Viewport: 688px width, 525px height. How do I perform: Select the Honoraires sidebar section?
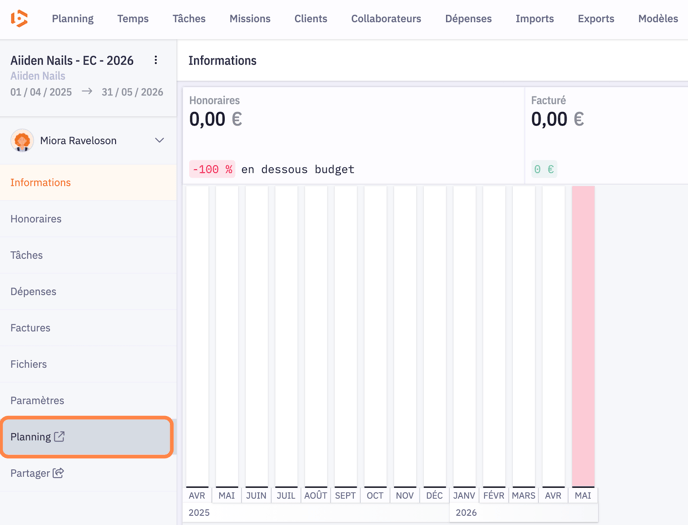(x=36, y=219)
